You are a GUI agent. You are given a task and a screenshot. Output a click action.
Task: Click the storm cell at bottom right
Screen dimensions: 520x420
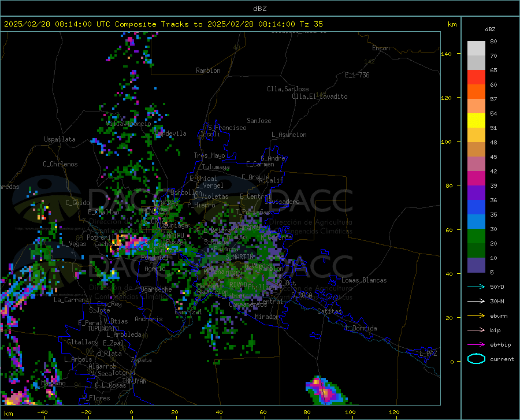click(326, 391)
